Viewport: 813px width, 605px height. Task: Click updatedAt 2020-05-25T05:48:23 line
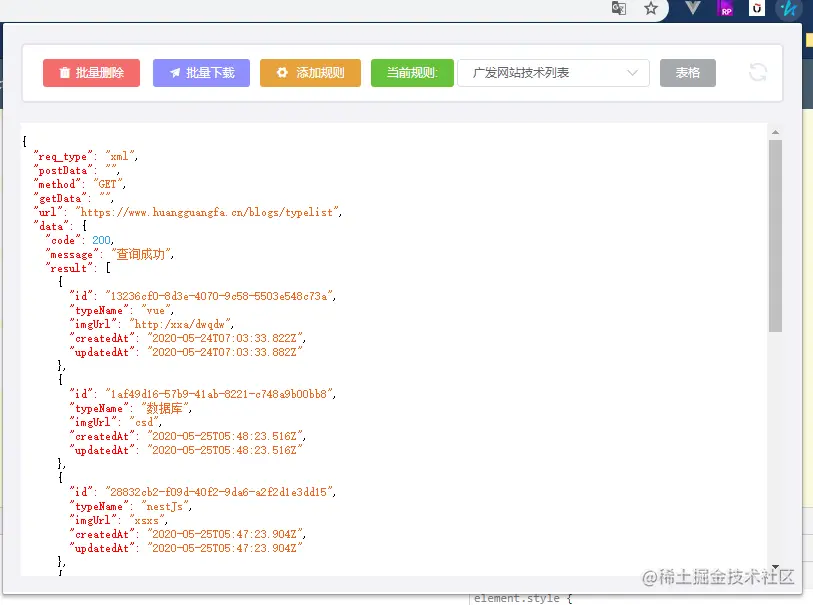186,450
